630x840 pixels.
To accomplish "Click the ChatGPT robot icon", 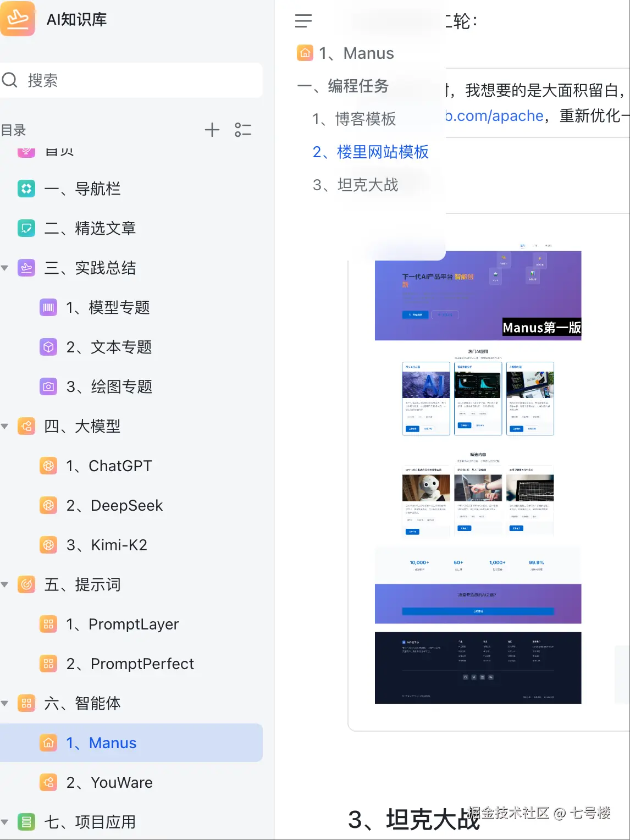I will click(48, 466).
